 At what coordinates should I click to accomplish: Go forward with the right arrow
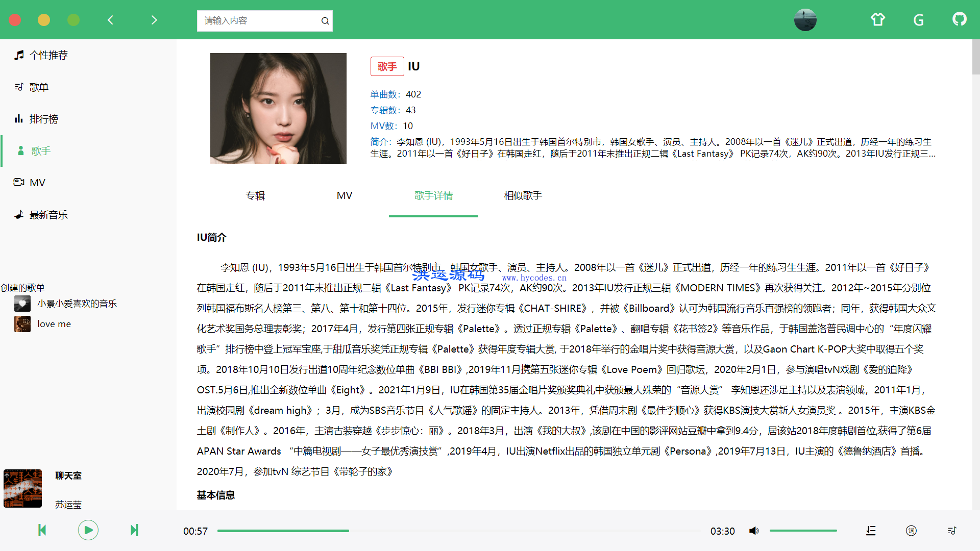pos(154,20)
